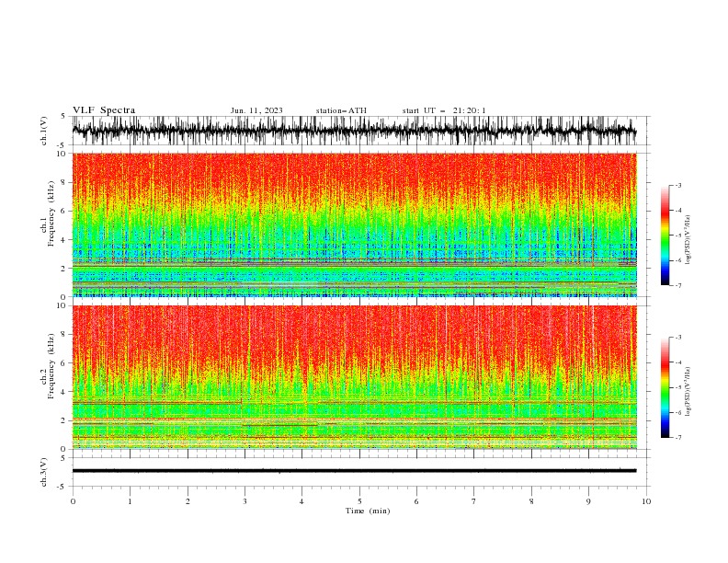
Task: Click the "Time (min)" axis label
Action: (368, 511)
